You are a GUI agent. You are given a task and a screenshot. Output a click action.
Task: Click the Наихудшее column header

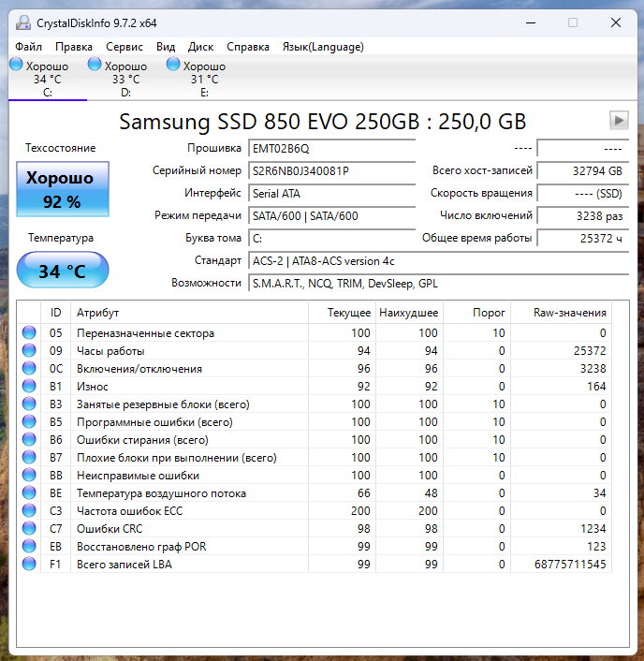pyautogui.click(x=409, y=313)
